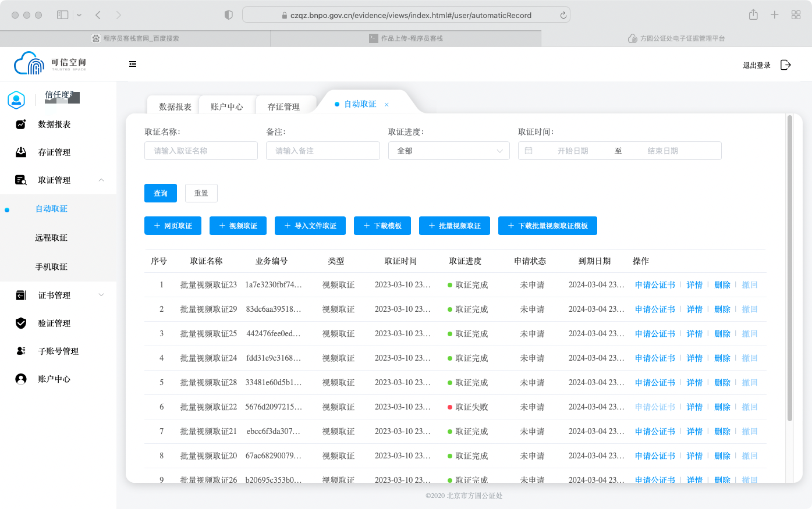Click the 下载批量视频取证模板 button
This screenshot has height=509, width=812.
pyautogui.click(x=548, y=226)
